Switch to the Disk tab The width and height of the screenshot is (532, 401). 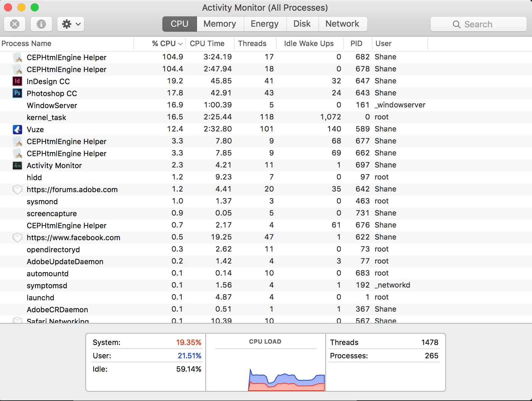[x=302, y=24]
